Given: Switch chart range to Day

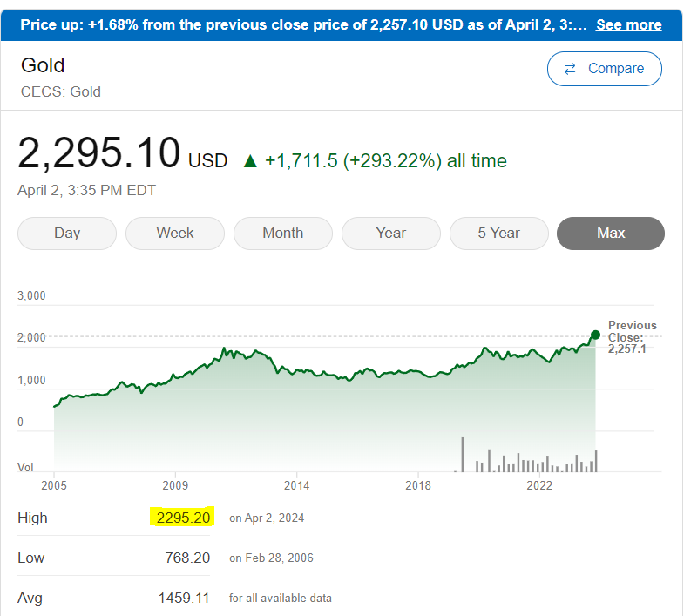Looking at the screenshot, I should [x=67, y=233].
